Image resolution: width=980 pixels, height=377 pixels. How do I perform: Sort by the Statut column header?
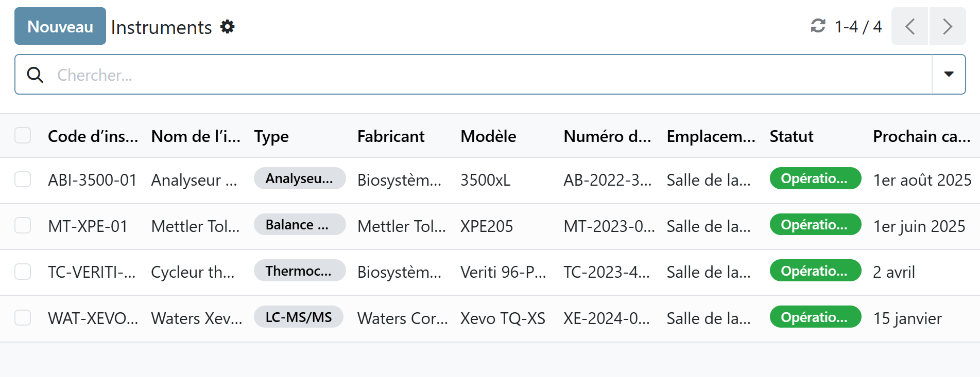point(792,136)
